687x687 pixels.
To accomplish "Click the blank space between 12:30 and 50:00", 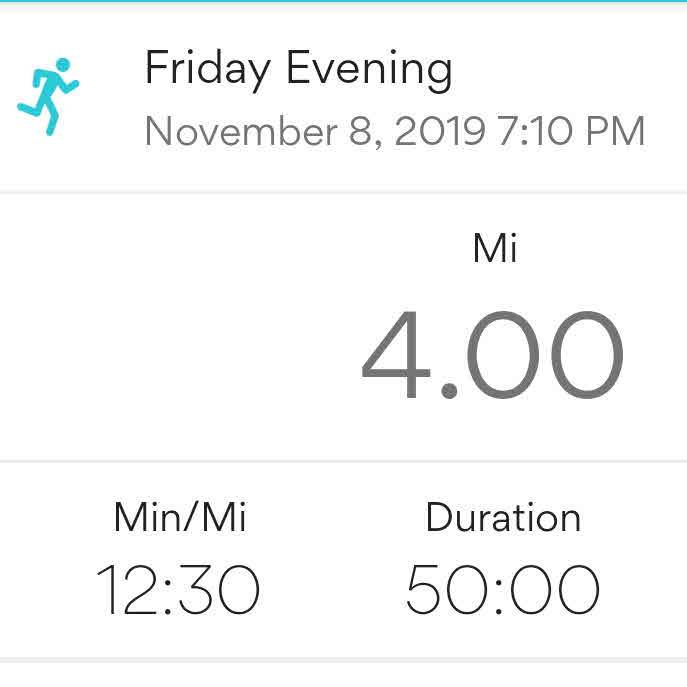I will 335,589.
